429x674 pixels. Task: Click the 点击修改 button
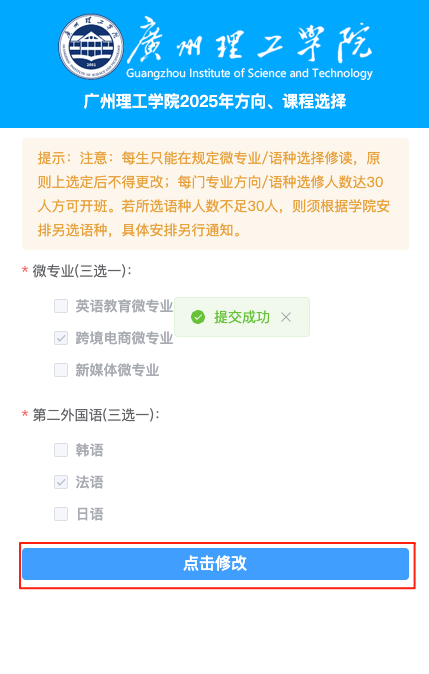tap(215, 564)
